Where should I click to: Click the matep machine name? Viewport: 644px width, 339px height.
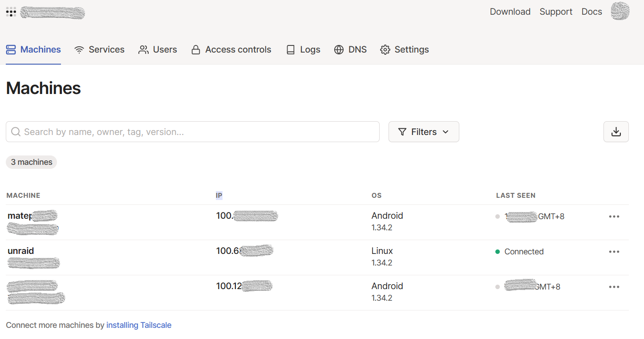pos(32,216)
